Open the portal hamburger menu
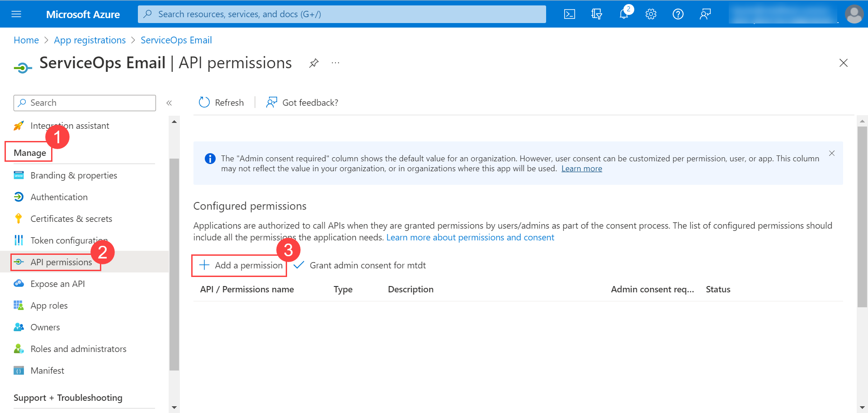 point(16,14)
